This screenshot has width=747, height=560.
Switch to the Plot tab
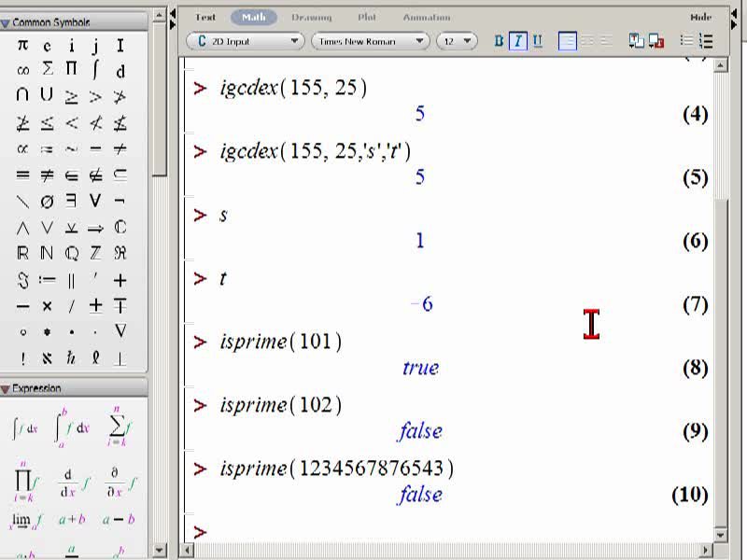pyautogui.click(x=367, y=17)
